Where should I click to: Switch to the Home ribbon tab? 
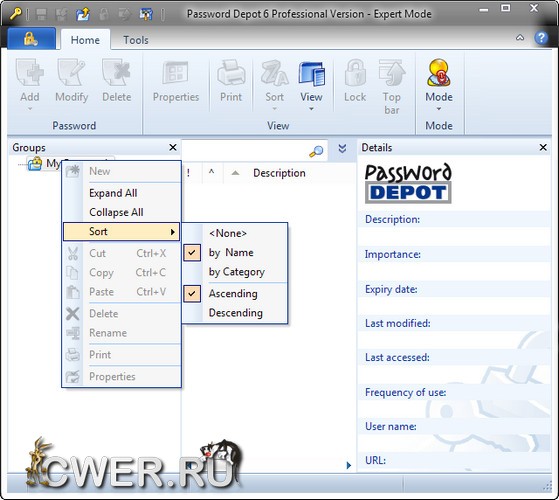pyautogui.click(x=85, y=40)
